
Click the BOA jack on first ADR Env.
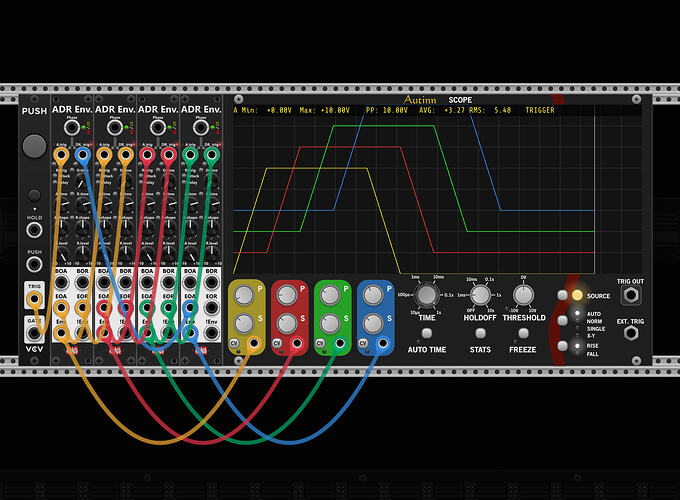tap(61, 282)
